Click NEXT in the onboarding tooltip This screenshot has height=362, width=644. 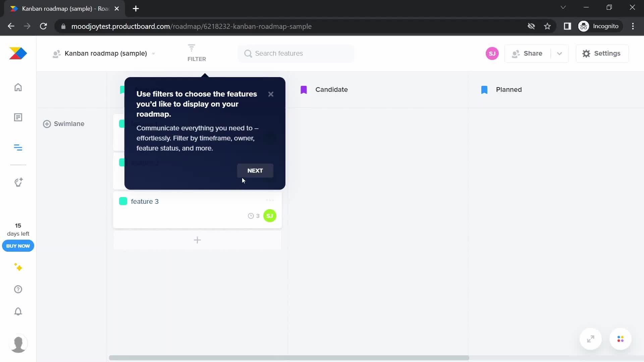point(255,171)
